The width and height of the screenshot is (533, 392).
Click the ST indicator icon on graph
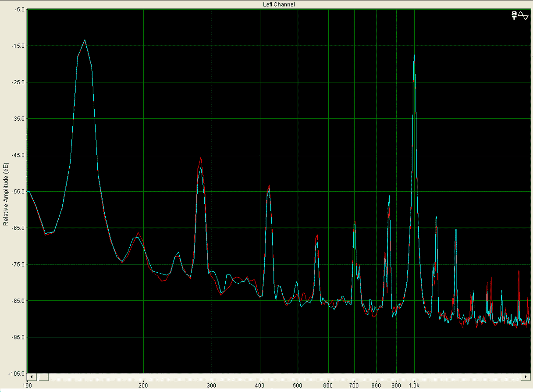click(x=514, y=16)
